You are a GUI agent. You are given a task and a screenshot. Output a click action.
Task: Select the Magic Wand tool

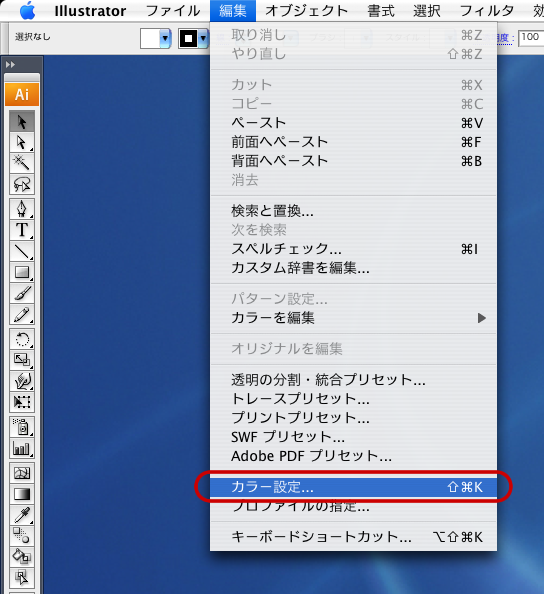click(22, 163)
